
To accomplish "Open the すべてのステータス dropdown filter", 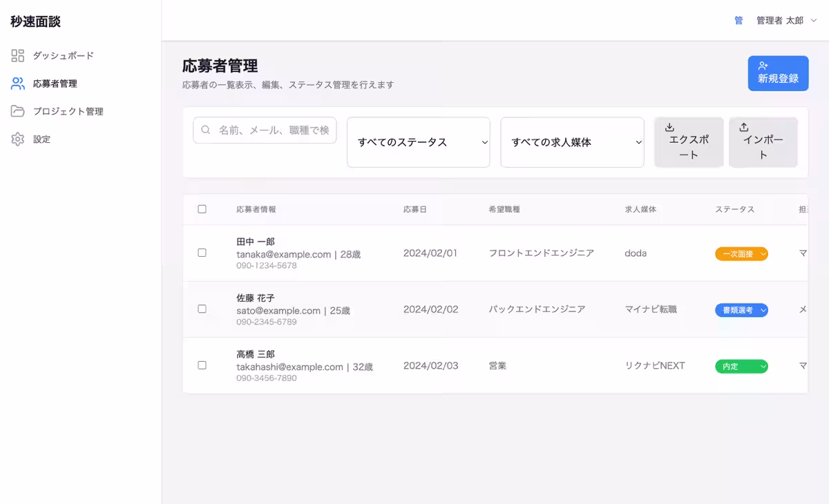I will [x=418, y=142].
